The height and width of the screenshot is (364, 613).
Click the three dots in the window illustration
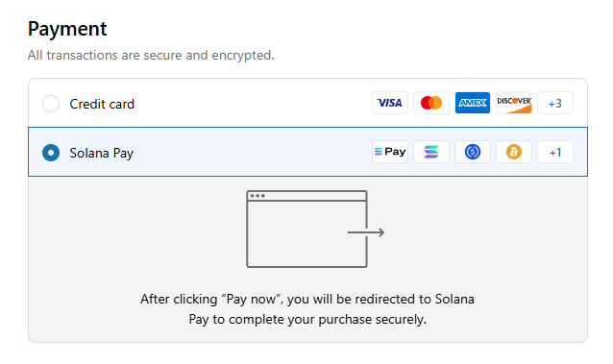257,196
